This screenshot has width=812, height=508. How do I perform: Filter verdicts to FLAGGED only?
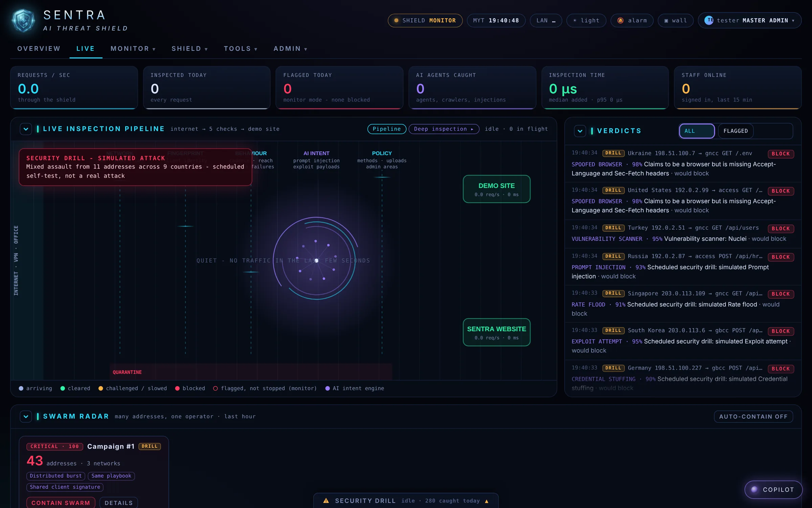coord(736,131)
